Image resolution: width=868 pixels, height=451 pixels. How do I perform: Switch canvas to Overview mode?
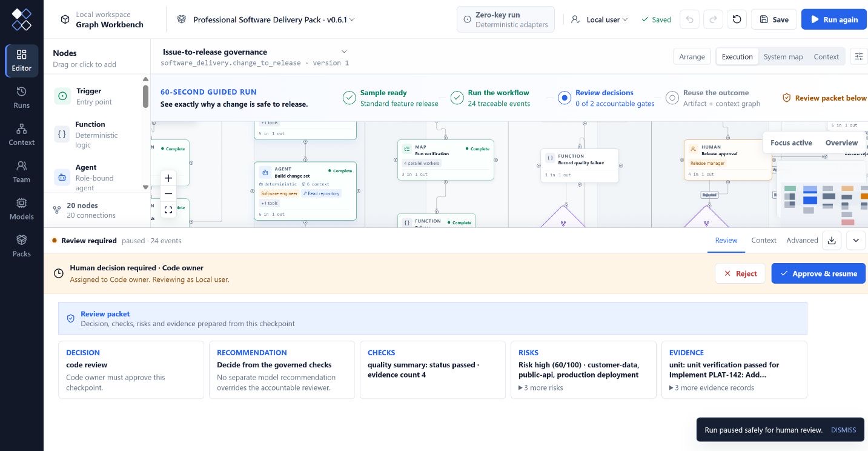(x=841, y=142)
